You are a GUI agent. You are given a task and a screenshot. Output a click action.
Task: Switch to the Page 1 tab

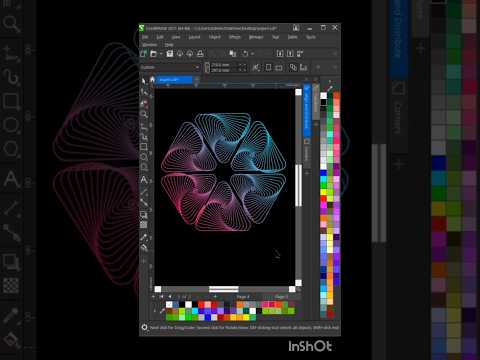pyautogui.click(x=243, y=296)
